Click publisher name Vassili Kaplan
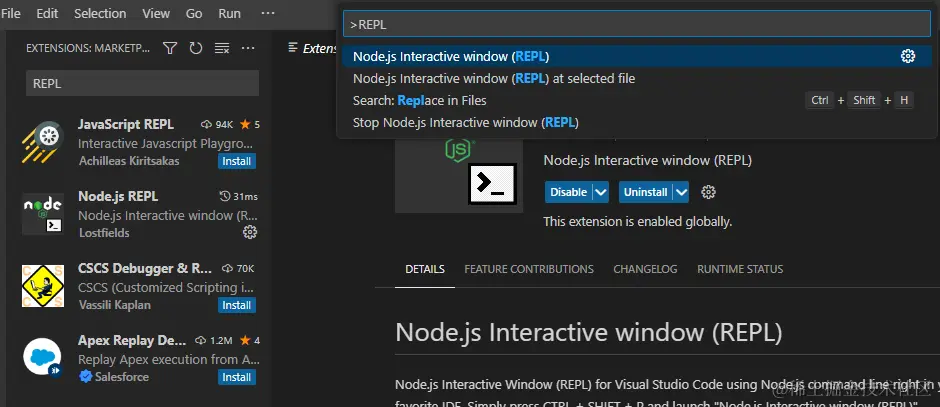 pos(115,305)
